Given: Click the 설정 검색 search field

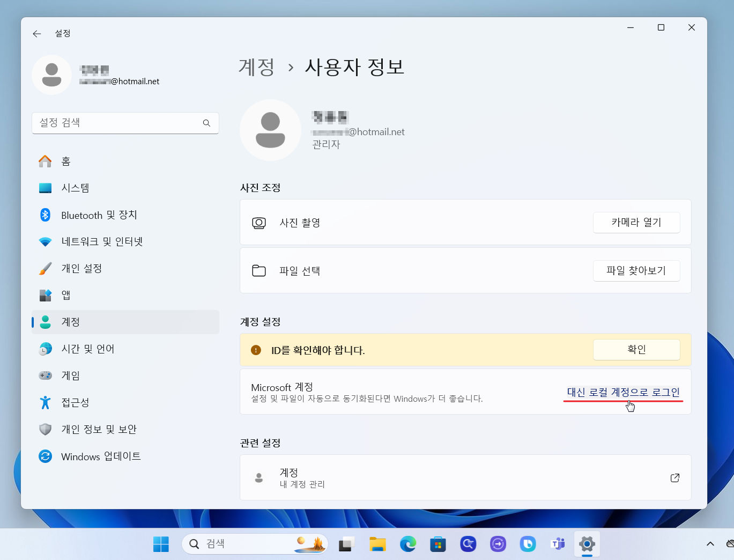Looking at the screenshot, I should 125,123.
